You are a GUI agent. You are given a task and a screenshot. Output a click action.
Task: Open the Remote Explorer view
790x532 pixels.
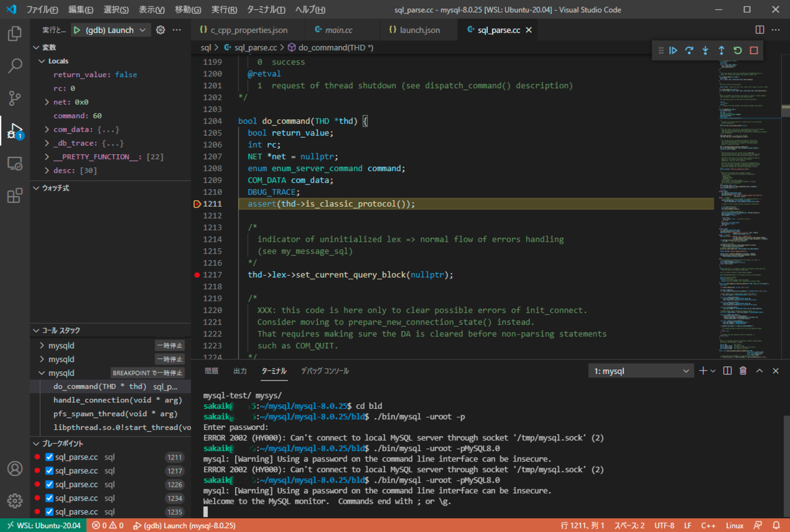14,163
